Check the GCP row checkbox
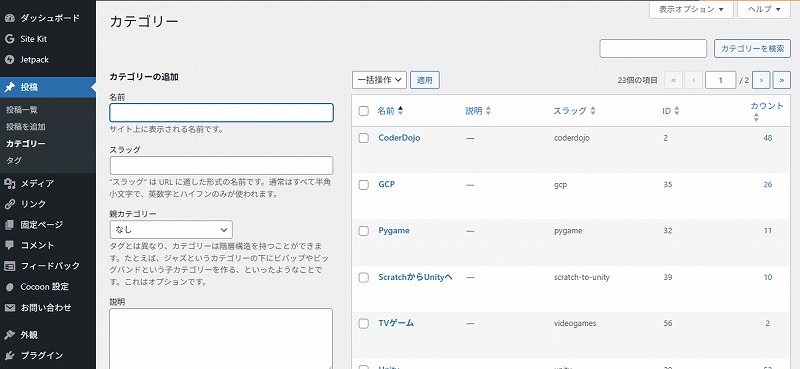800x369 pixels. pyautogui.click(x=364, y=185)
